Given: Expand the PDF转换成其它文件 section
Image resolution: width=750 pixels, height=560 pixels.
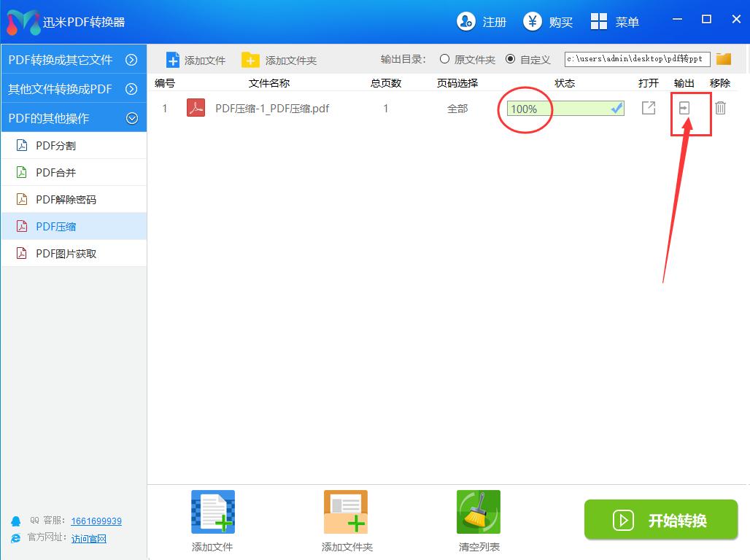Looking at the screenshot, I should click(x=74, y=60).
